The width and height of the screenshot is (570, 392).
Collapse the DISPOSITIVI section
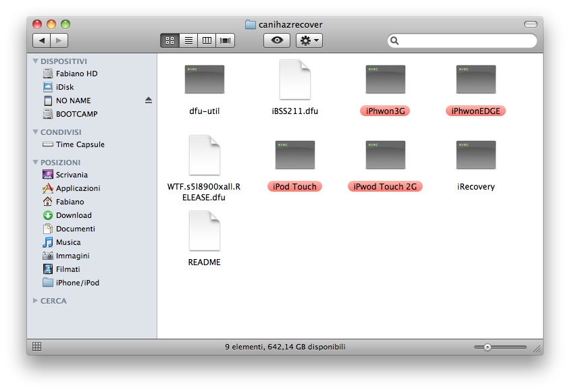(35, 61)
